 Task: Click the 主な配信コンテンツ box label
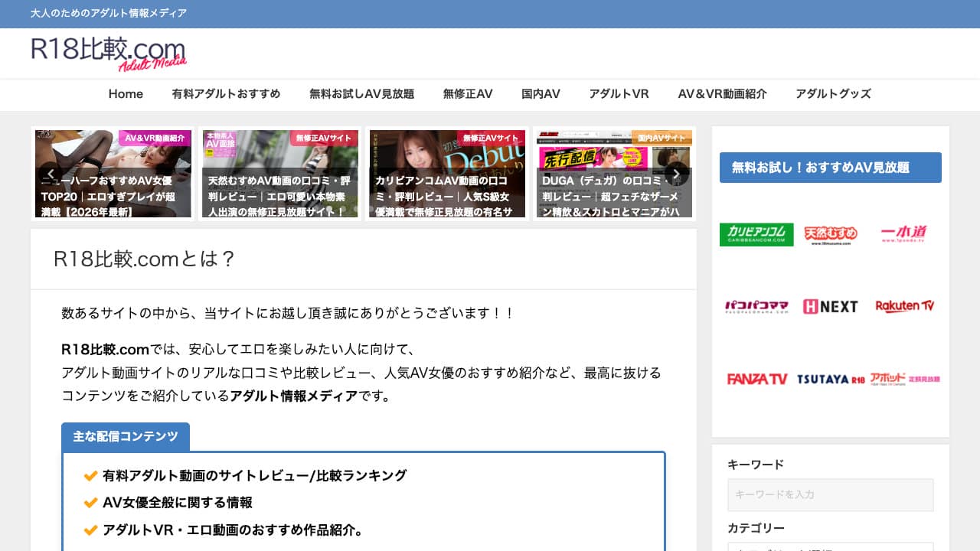pos(126,436)
